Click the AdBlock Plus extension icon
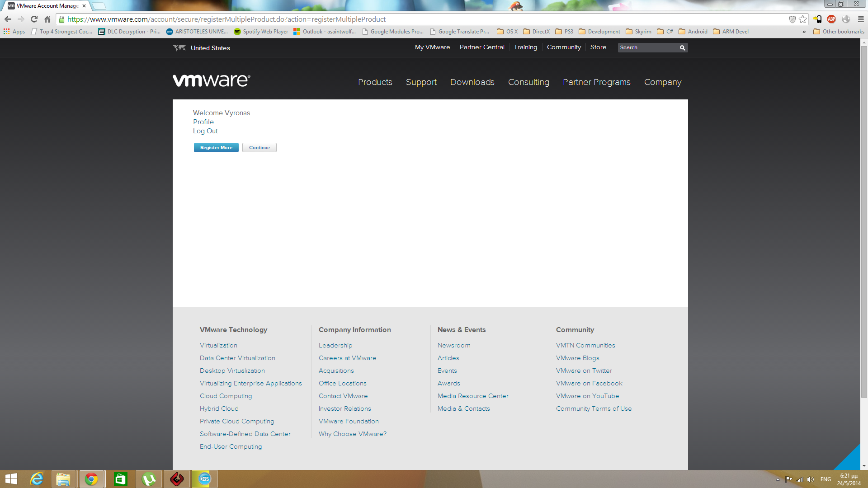The width and height of the screenshot is (868, 488). 832,19
